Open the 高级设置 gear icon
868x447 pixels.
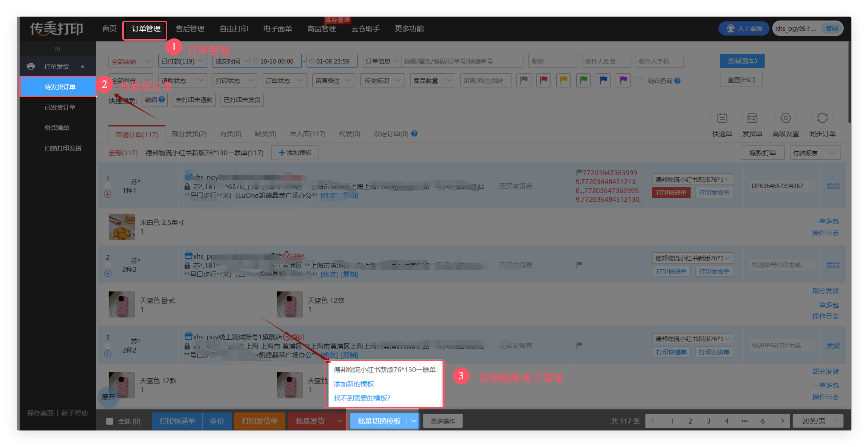[x=786, y=118]
